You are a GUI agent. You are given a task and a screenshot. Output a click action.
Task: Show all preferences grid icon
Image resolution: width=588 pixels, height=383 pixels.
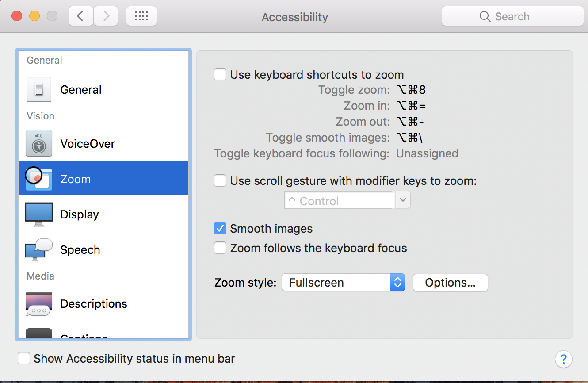[x=141, y=16]
